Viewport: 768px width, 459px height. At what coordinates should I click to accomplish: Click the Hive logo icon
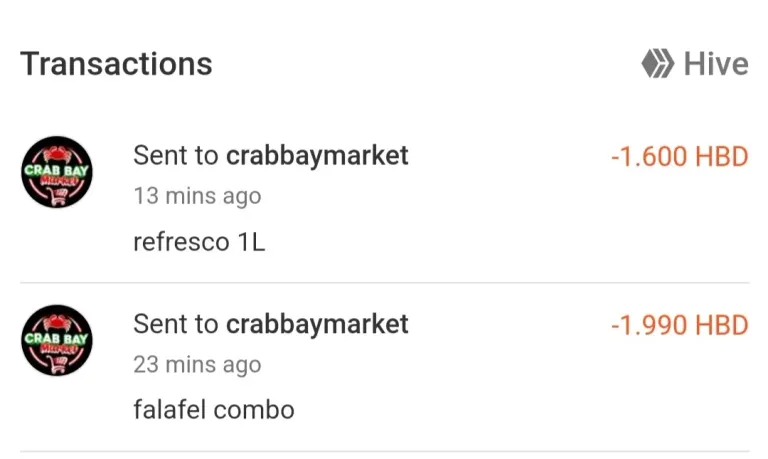click(658, 64)
